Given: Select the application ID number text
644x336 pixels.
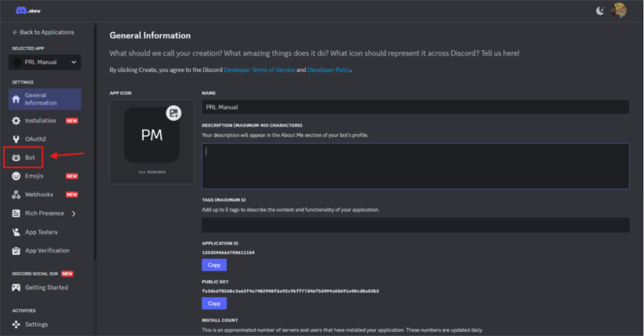Looking at the screenshot, I should (x=228, y=252).
